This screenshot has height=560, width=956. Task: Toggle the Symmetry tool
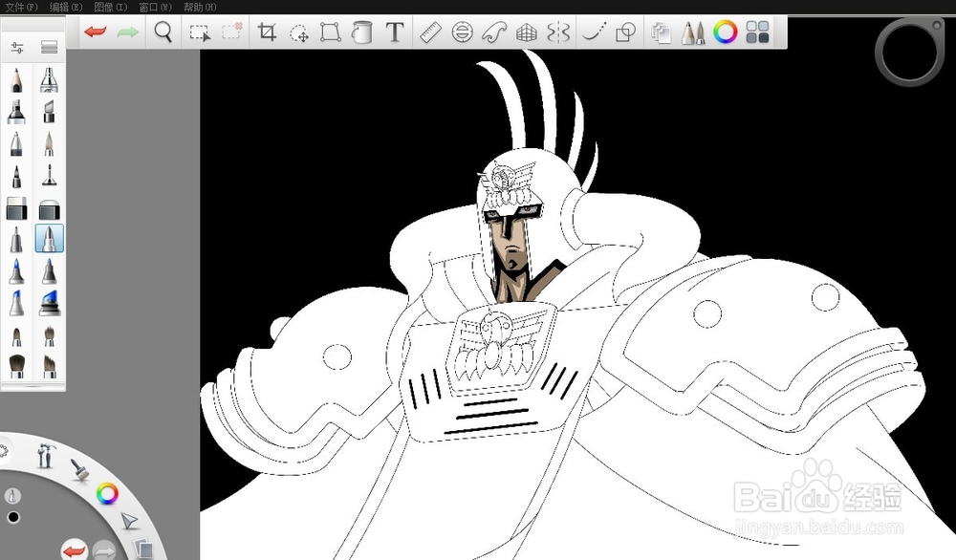pos(558,32)
